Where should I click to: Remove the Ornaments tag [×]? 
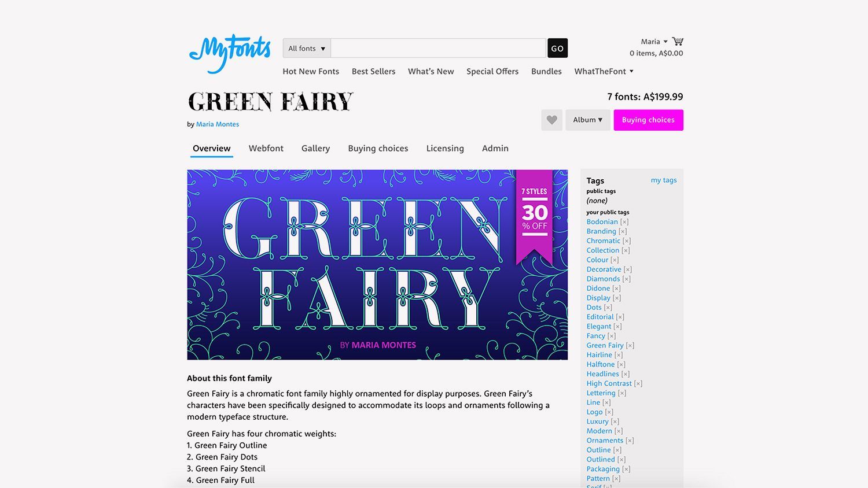[x=630, y=441]
